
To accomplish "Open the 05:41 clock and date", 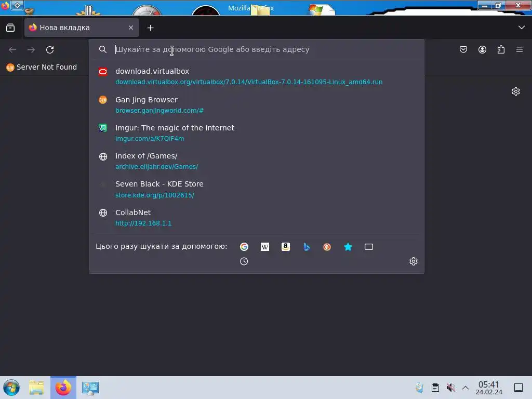I will [488, 388].
